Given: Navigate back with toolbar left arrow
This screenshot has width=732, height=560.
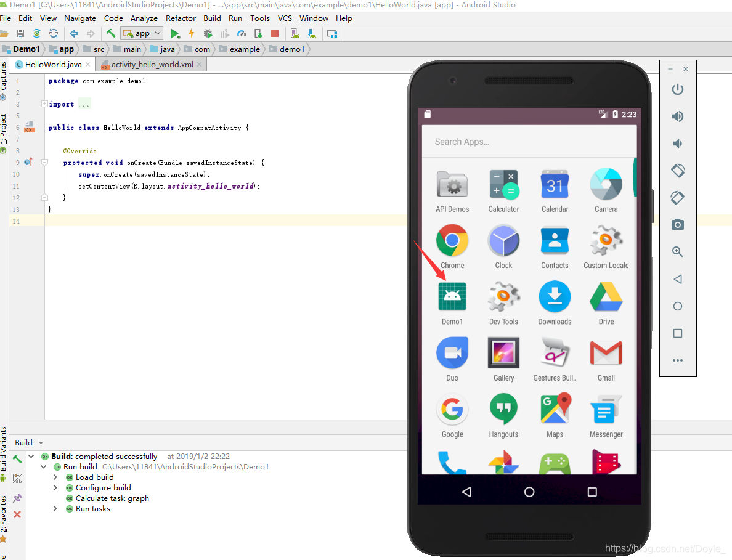Looking at the screenshot, I should [74, 34].
